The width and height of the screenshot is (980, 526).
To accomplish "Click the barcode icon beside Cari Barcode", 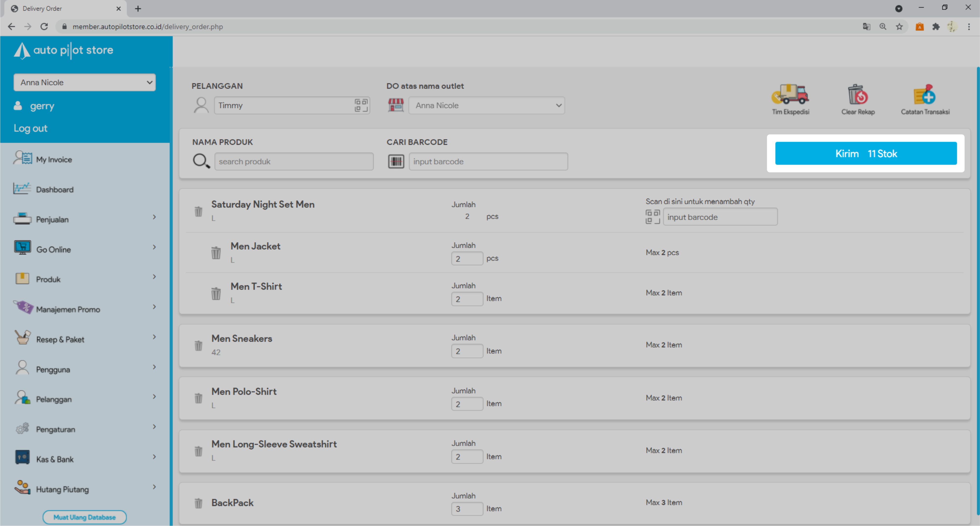I will click(396, 162).
